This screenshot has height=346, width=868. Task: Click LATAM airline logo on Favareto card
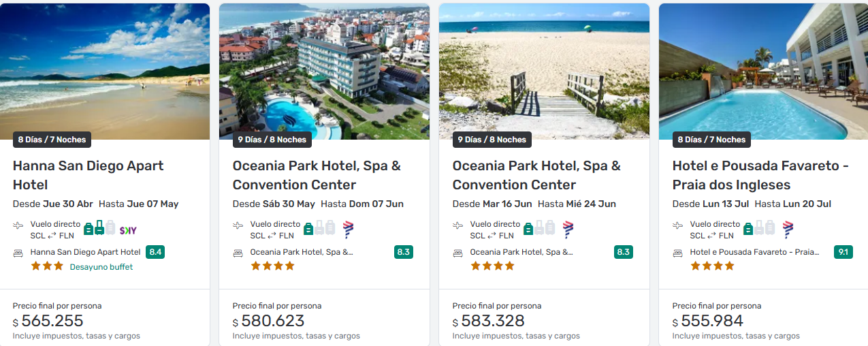[788, 230]
